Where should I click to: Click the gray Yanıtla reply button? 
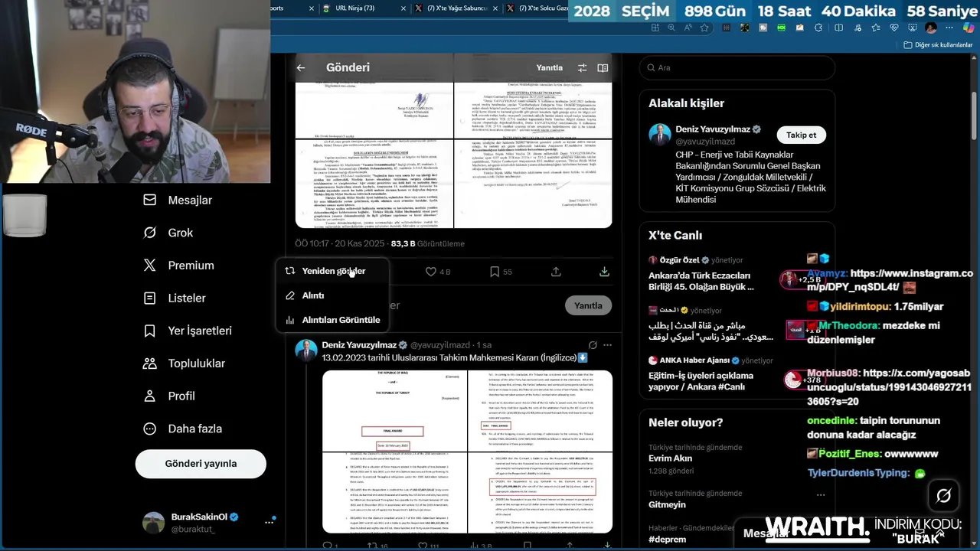(x=588, y=305)
